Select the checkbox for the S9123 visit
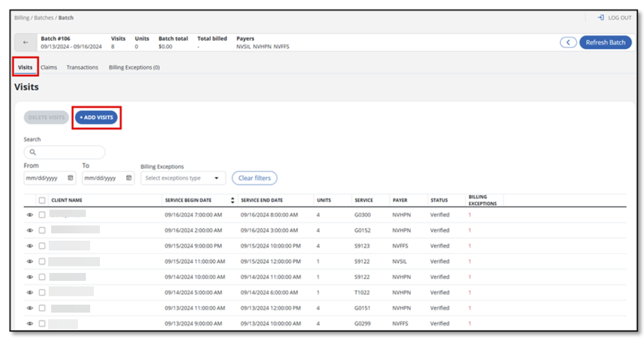 tap(42, 246)
